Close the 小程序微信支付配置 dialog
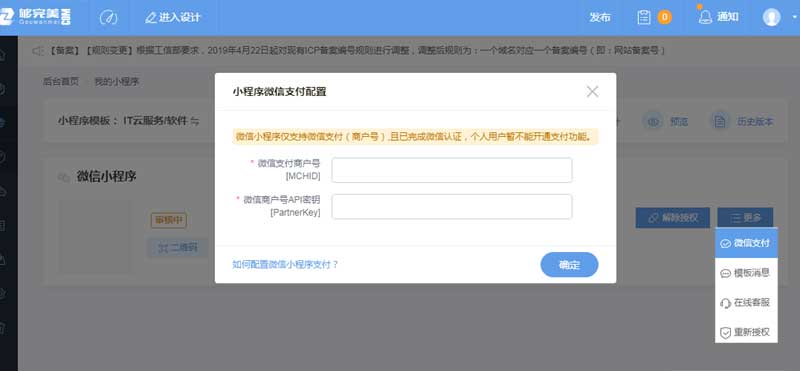 592,92
